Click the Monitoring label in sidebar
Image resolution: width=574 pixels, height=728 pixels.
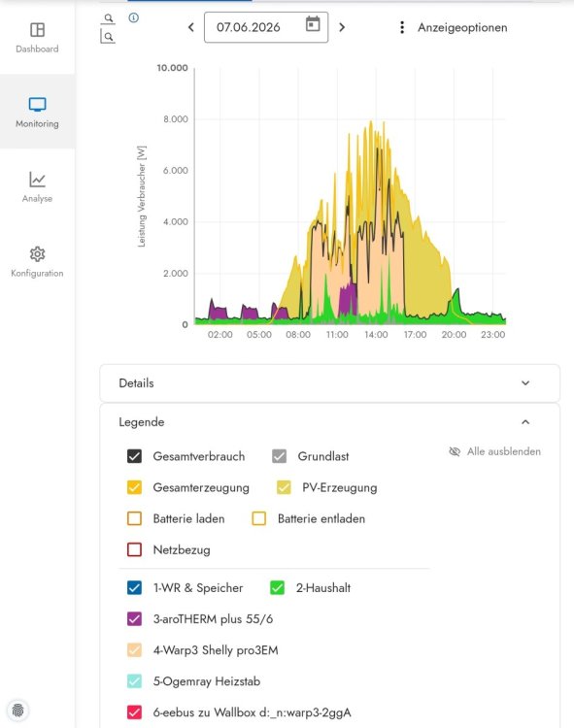pyautogui.click(x=37, y=123)
